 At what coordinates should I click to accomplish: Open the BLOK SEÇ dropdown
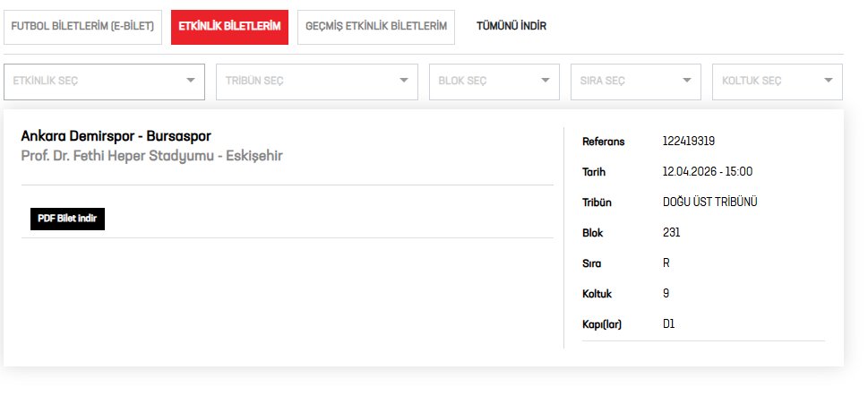(x=494, y=82)
